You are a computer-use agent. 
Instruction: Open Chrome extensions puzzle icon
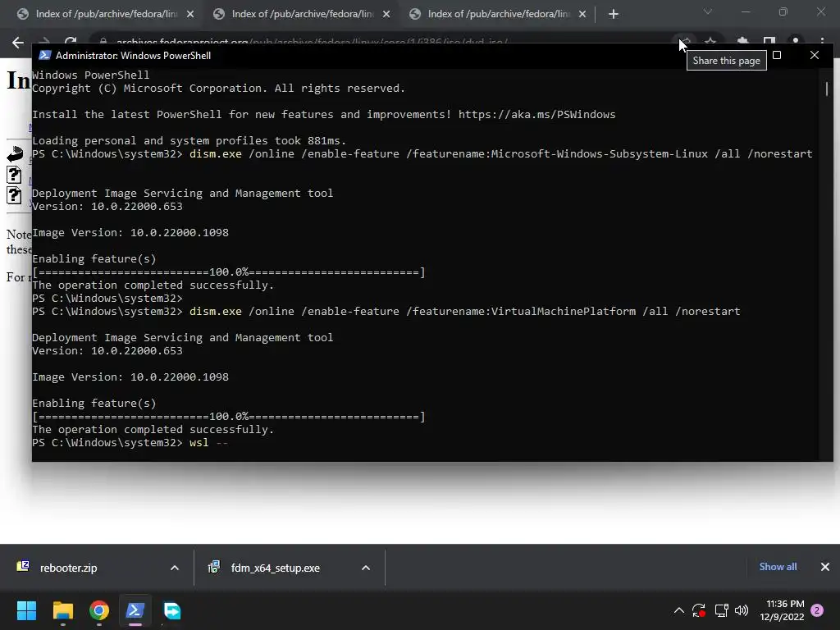[742, 41]
